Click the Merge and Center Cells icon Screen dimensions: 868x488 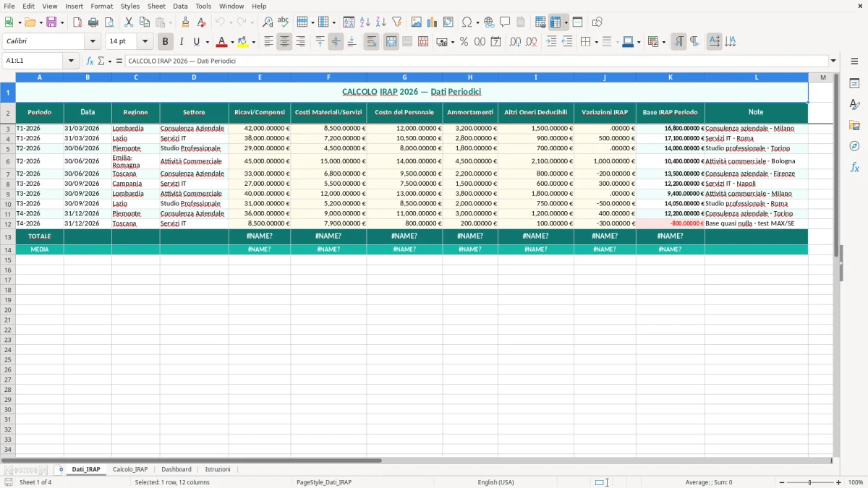[391, 42]
